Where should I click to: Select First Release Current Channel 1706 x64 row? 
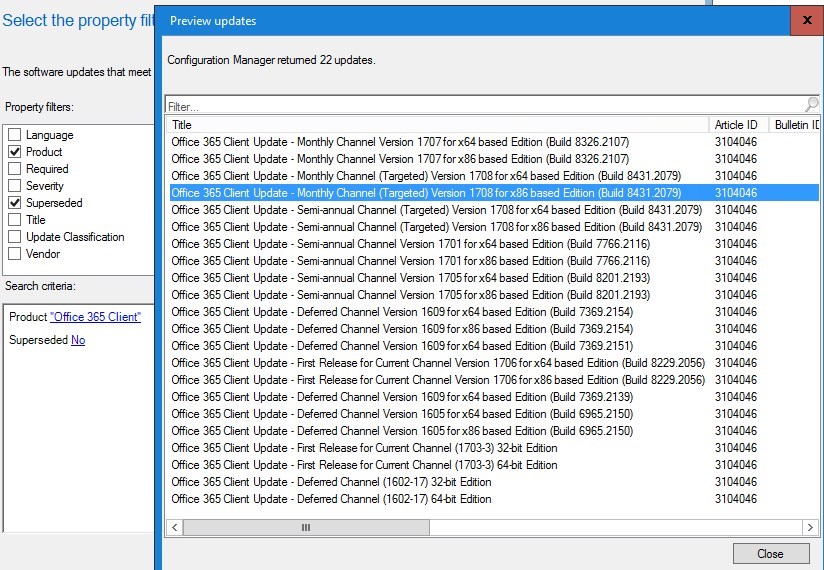(494, 363)
